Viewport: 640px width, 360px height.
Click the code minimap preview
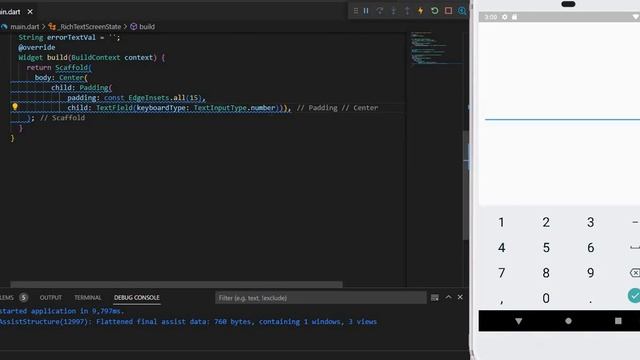point(436,48)
